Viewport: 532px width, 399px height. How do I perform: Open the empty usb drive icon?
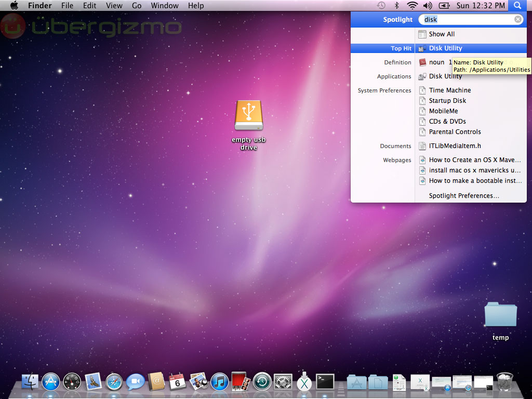pos(249,116)
